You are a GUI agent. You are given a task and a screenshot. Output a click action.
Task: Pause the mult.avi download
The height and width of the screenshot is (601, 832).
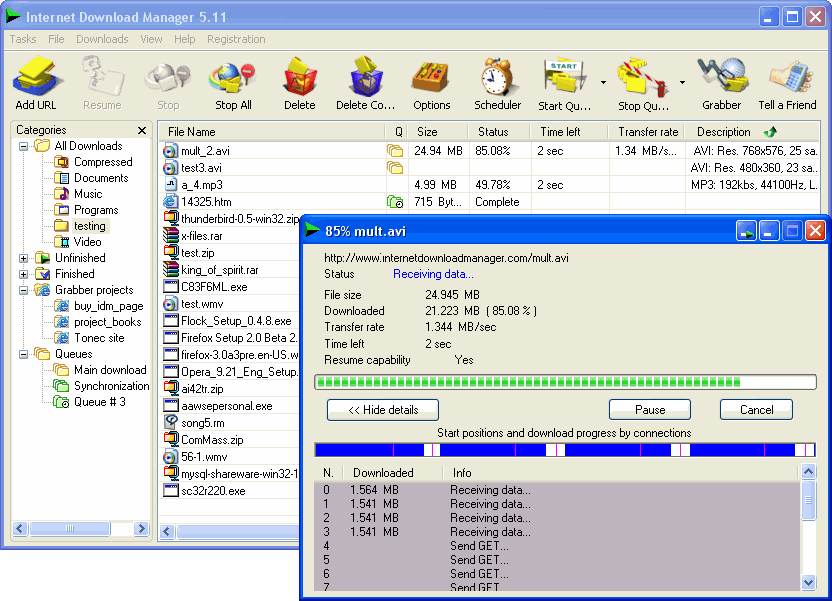[x=649, y=409]
